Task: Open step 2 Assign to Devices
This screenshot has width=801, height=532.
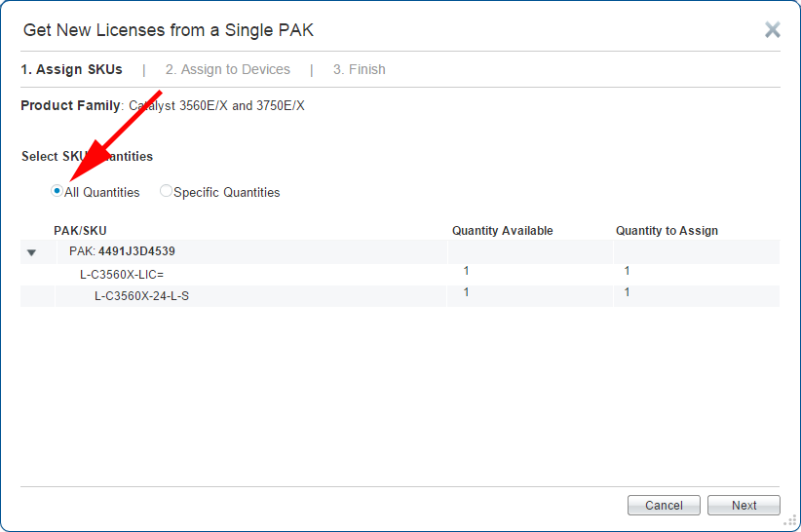Action: pos(228,69)
